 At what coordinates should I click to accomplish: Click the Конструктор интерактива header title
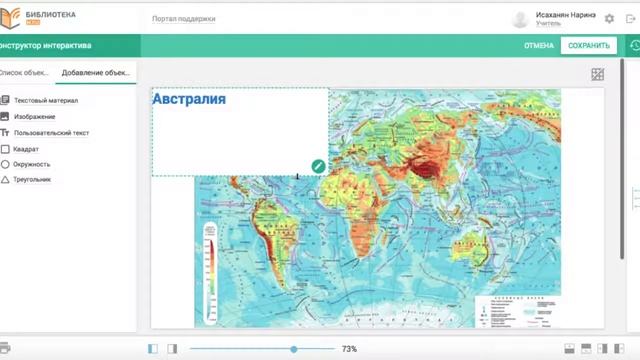[46, 45]
